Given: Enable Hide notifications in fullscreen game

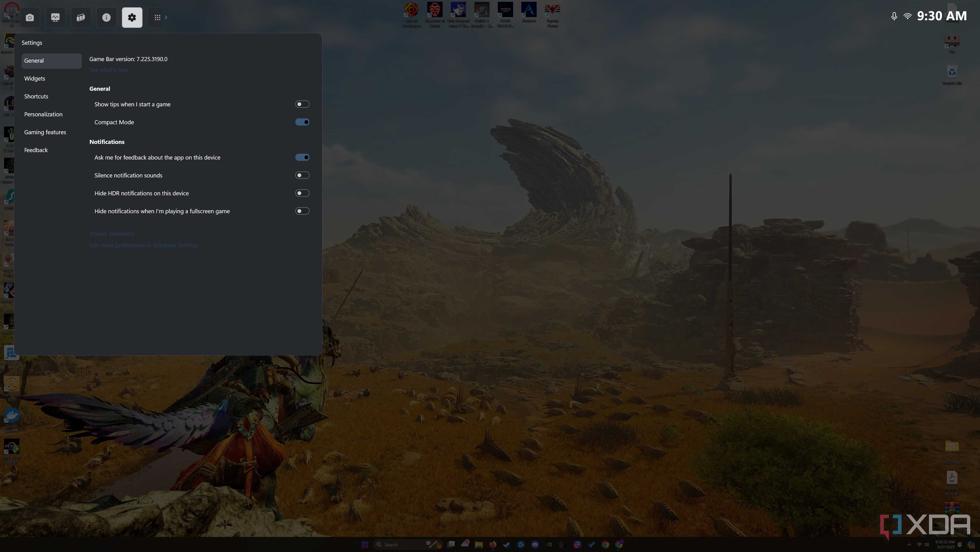Looking at the screenshot, I should (x=302, y=211).
